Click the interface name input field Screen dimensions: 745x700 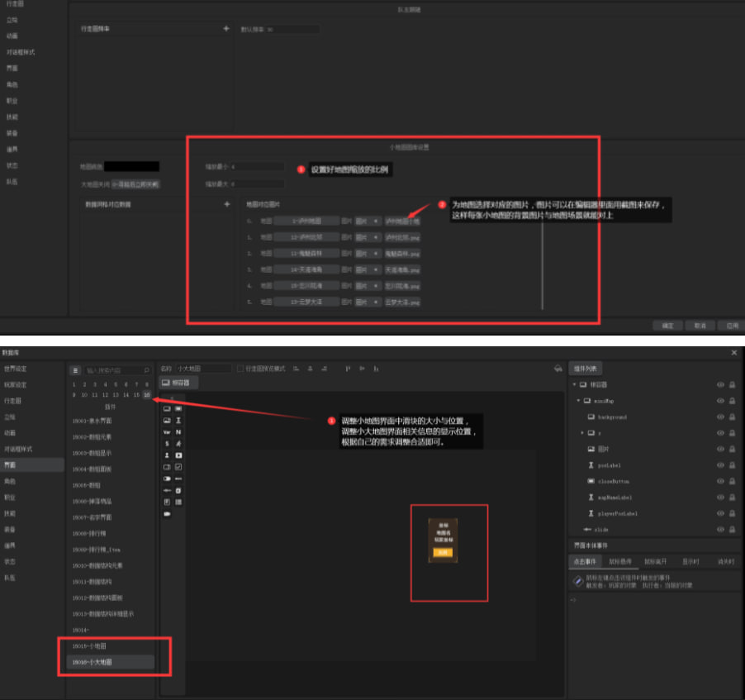coord(203,369)
